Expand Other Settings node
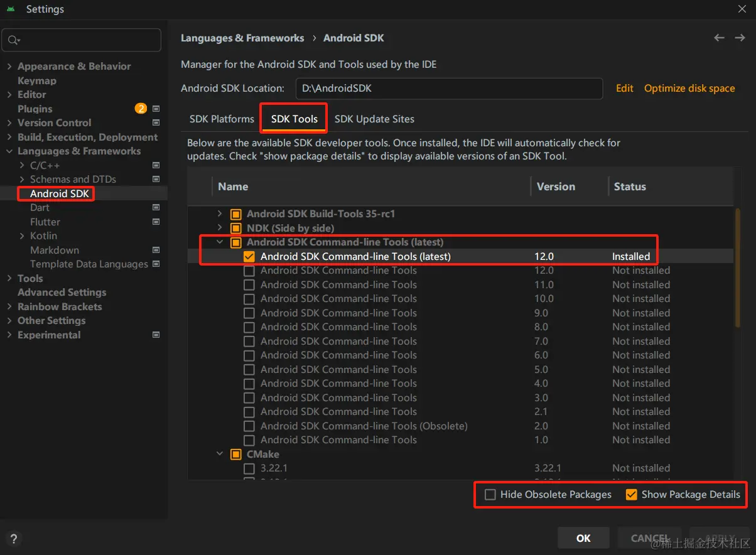 coord(9,321)
